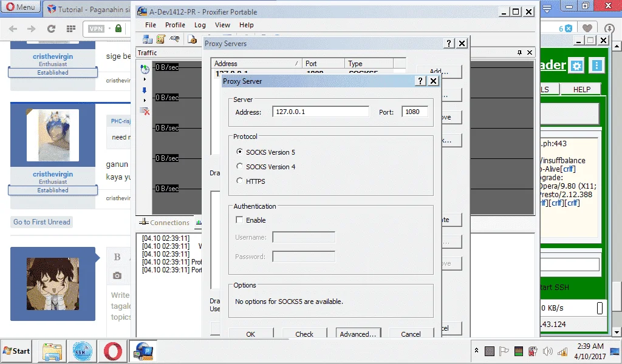Toggle bold in forum reply editor

coord(117,257)
